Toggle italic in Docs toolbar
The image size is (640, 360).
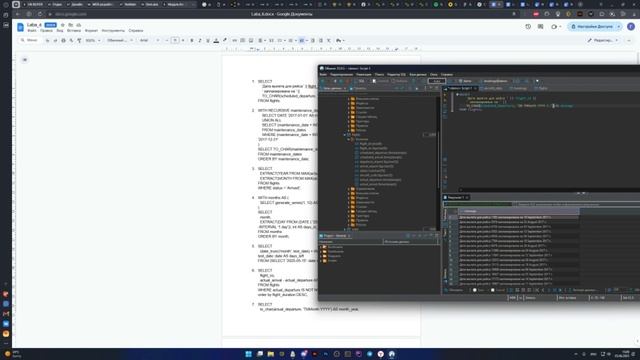(200, 40)
